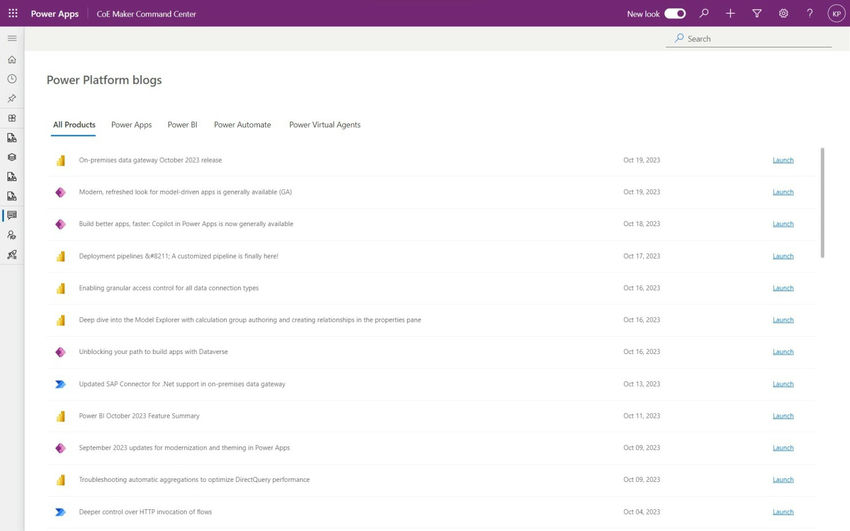Viewport: 850px width, 531px height.
Task: Open Pinned items pin icon in sidebar
Action: point(12,99)
